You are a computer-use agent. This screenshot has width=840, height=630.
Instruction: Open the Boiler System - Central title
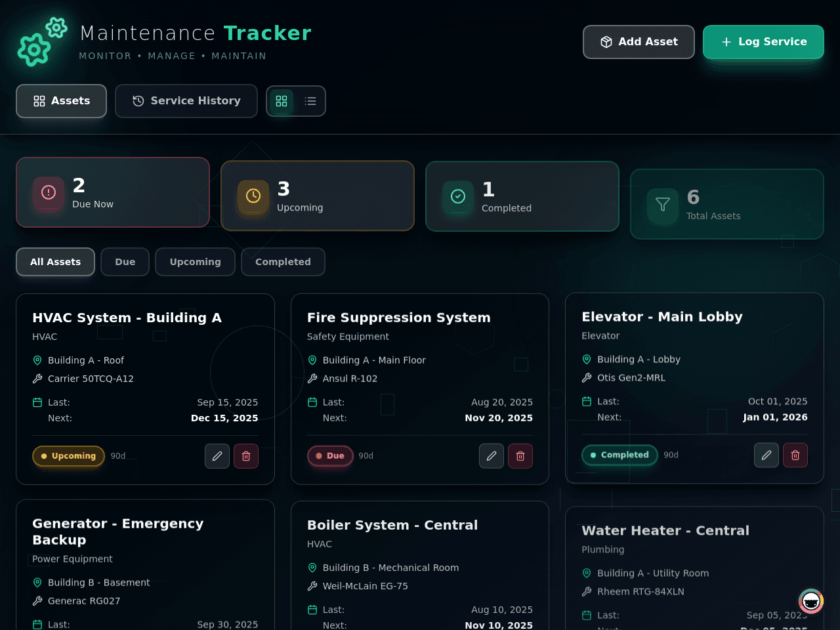tap(392, 525)
